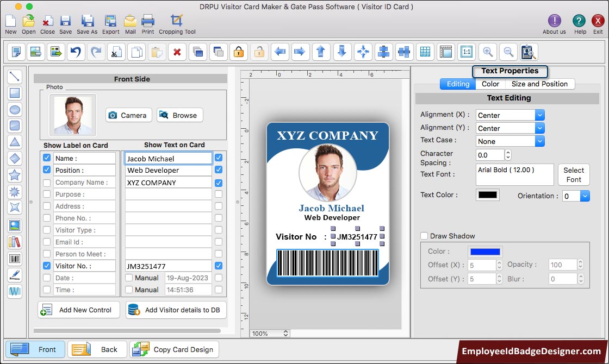
Task: Click the Camera button
Action: tap(128, 115)
